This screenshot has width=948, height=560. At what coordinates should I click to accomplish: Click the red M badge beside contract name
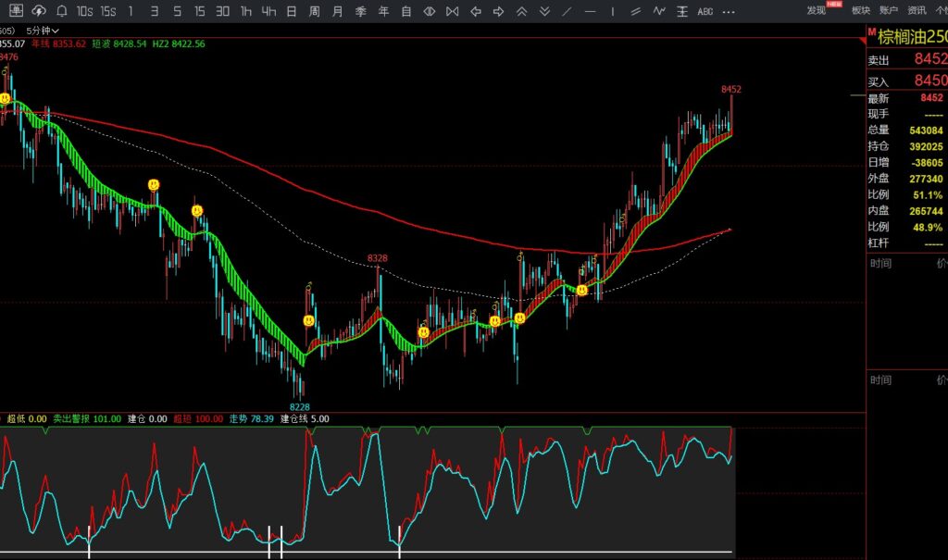(x=872, y=31)
